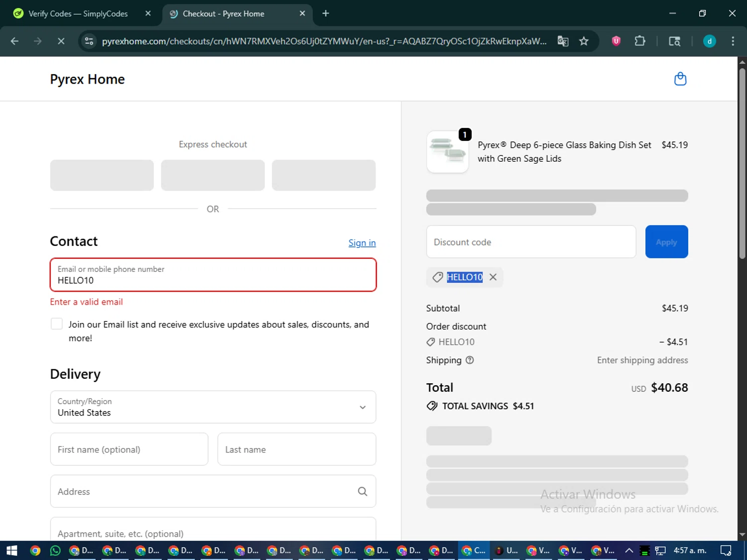747x560 pixels.
Task: Bookmark this page with the star icon
Action: coord(584,41)
